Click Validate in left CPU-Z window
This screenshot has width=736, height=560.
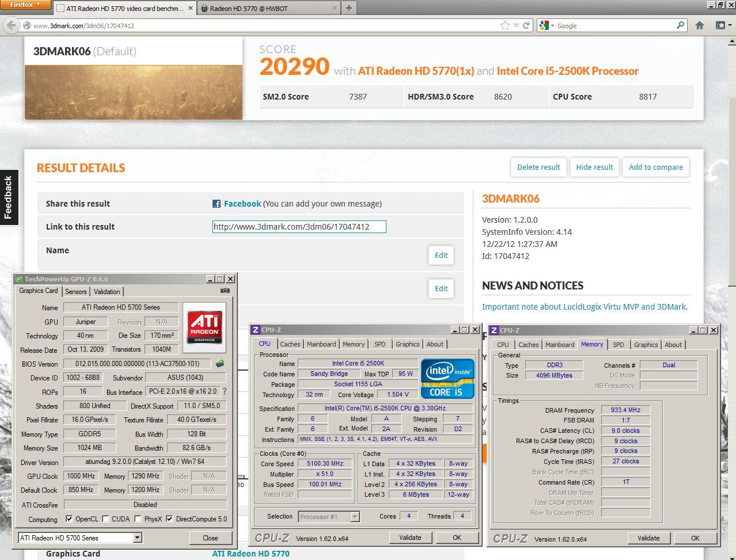click(410, 538)
